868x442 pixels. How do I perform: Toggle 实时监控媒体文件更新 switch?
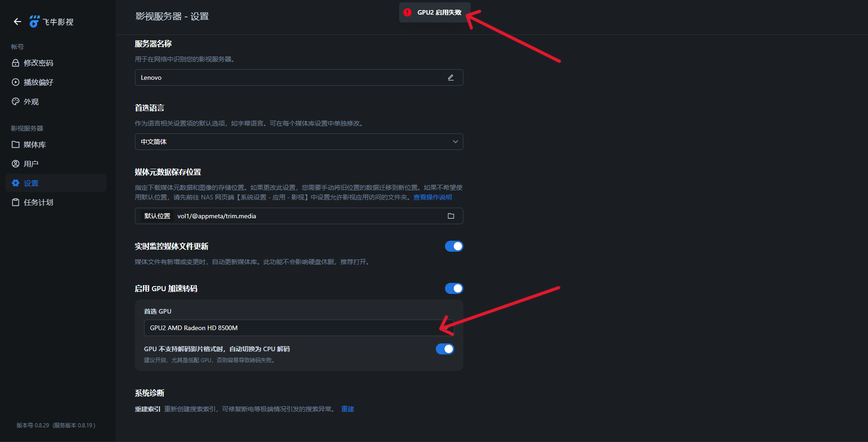tap(454, 246)
